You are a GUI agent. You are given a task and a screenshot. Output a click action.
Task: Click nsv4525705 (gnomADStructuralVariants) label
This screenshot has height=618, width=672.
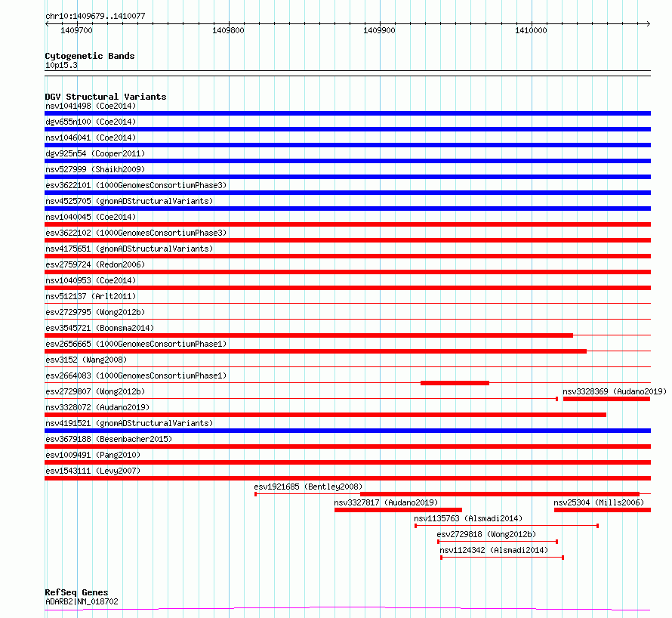click(x=129, y=201)
